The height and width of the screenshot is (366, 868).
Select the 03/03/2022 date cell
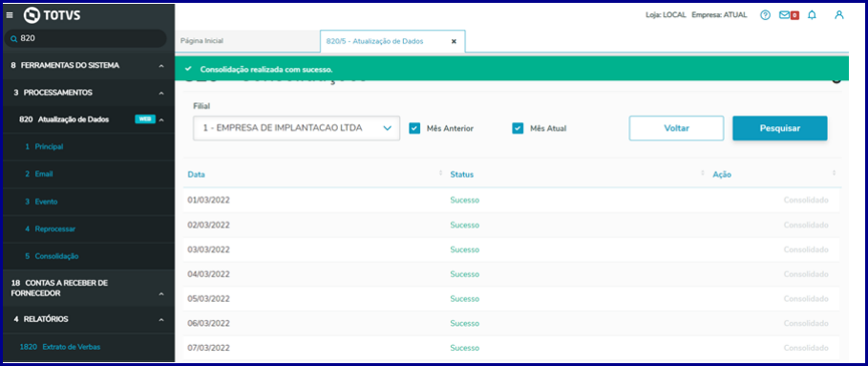[x=209, y=249]
